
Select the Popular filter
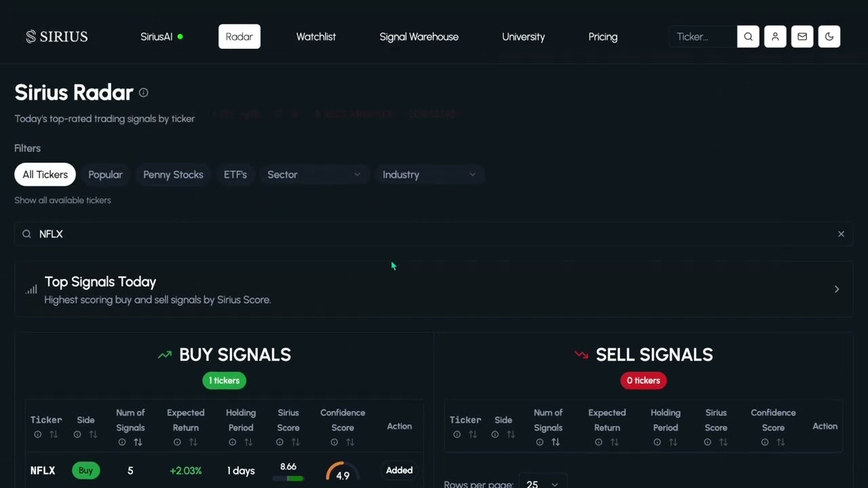coord(105,174)
